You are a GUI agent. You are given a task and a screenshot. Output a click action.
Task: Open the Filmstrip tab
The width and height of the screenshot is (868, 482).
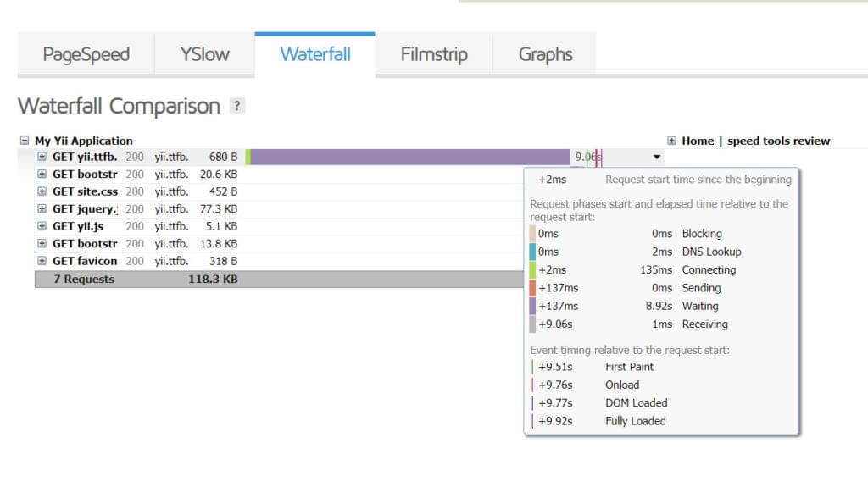(433, 55)
